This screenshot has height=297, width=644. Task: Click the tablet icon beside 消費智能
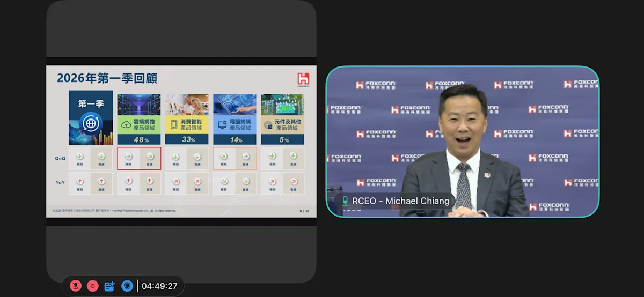(x=174, y=125)
